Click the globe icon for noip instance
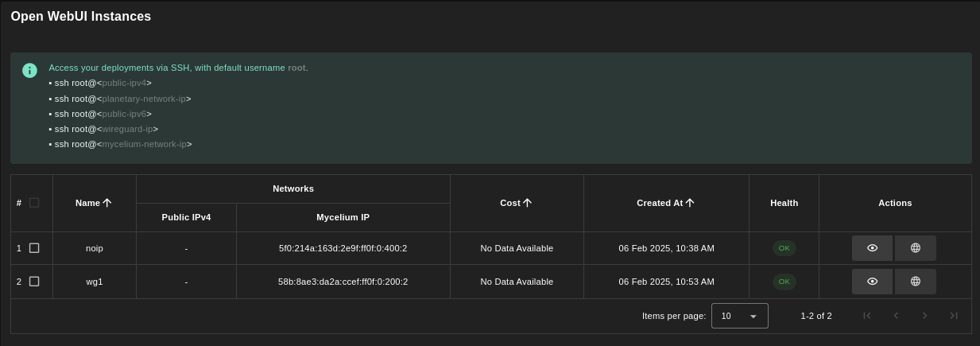The image size is (980, 346). pyautogui.click(x=915, y=248)
